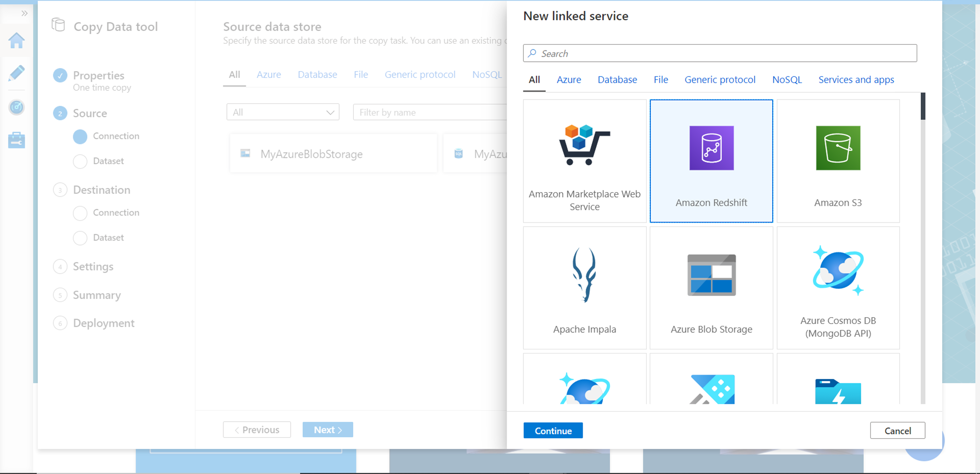Open the Author pencil icon
Image resolution: width=980 pixels, height=474 pixels.
tap(16, 74)
